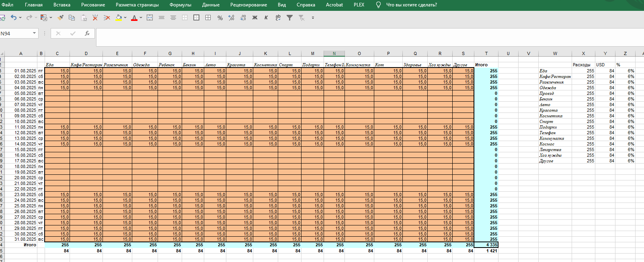Viewport: 644px width, 262px height.
Task: Toggle italic formatting К button
Action: click(x=266, y=18)
